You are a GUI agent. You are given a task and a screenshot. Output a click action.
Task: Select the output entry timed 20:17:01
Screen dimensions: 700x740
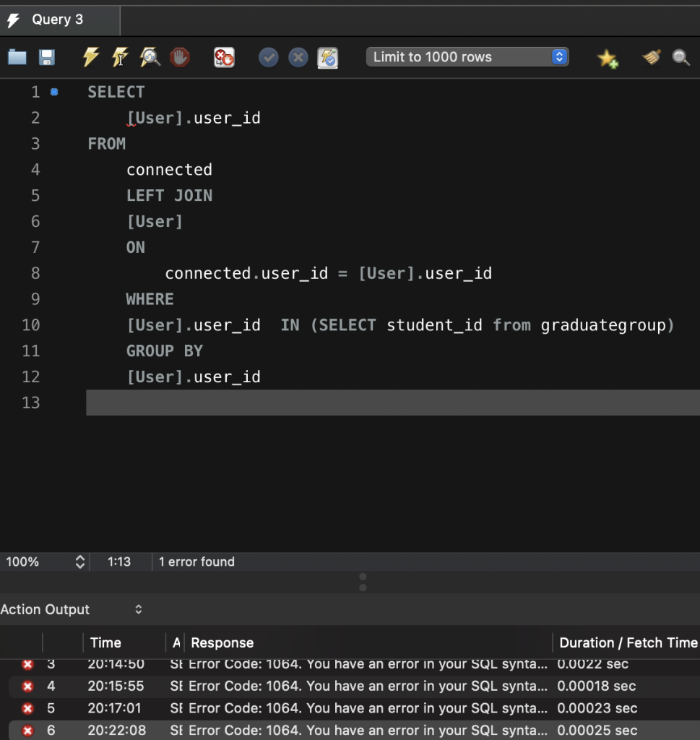(354, 708)
